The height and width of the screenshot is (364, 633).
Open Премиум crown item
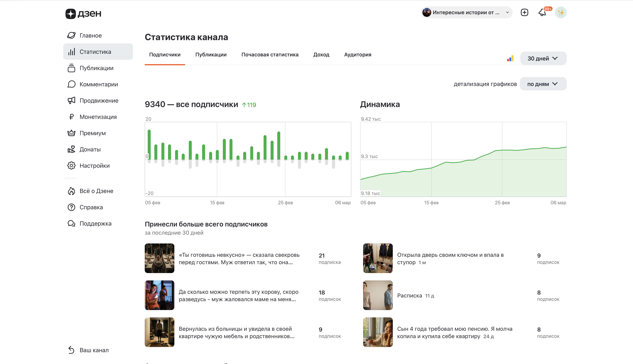[x=92, y=133]
